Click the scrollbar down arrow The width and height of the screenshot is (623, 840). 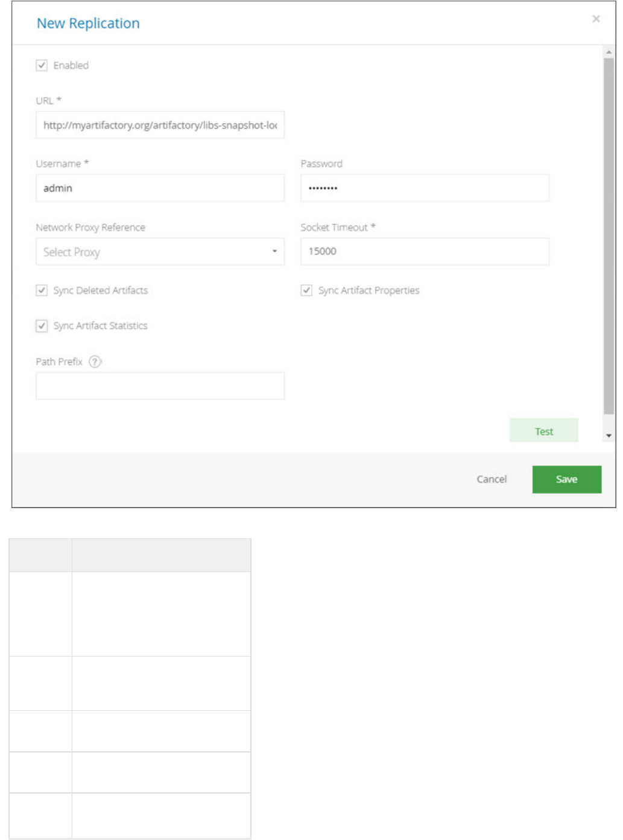pos(609,435)
